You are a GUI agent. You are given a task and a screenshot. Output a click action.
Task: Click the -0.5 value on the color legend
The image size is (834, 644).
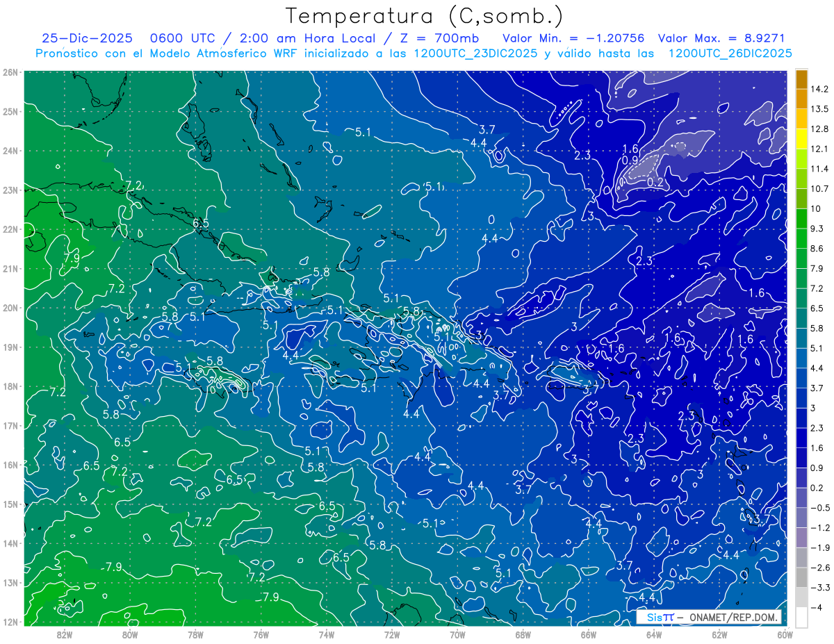point(820,508)
